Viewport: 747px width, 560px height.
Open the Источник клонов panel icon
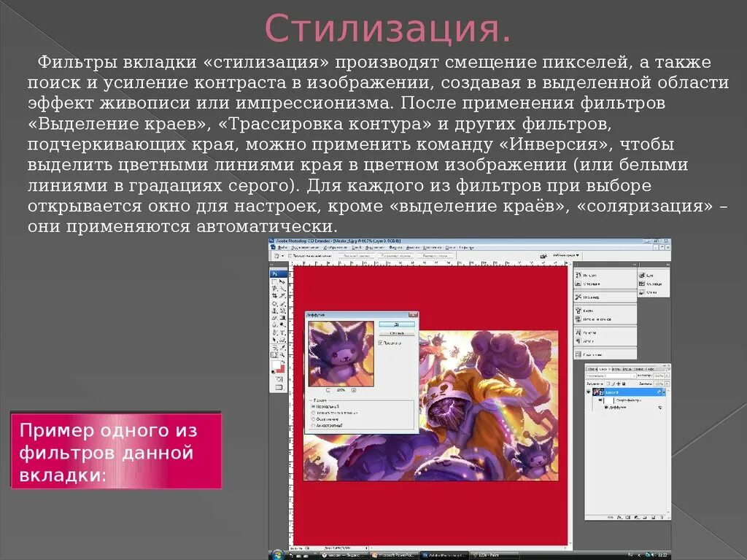(578, 319)
